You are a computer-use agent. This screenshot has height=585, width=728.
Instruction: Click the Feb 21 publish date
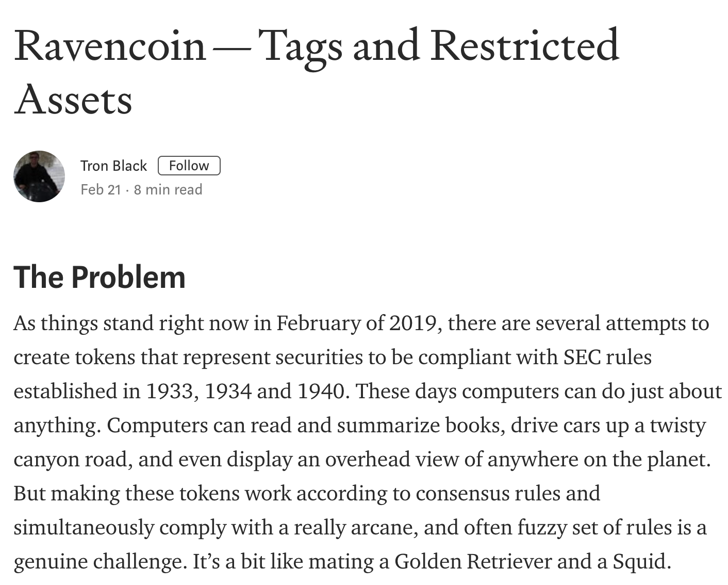[101, 189]
